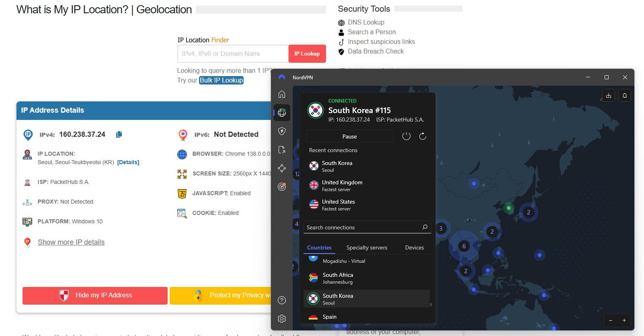This screenshot has height=336, width=644.
Task: Open NordVPN notifications bell icon
Action: coord(625,95)
